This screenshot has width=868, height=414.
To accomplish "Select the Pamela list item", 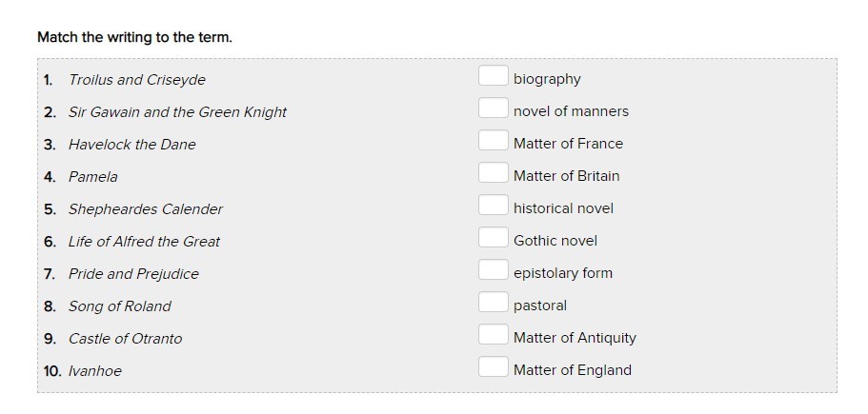I will (93, 177).
